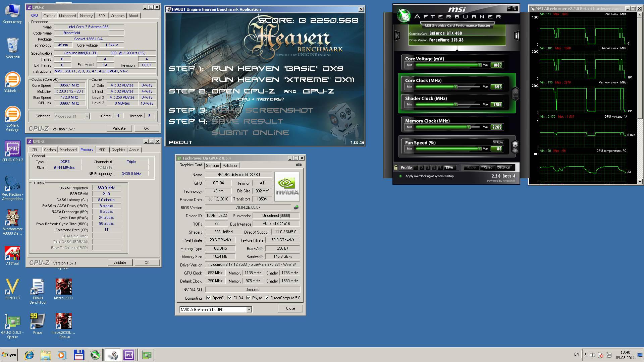Image resolution: width=644 pixels, height=362 pixels.
Task: Expand the Processor #1 selection dropdown
Action: [87, 116]
